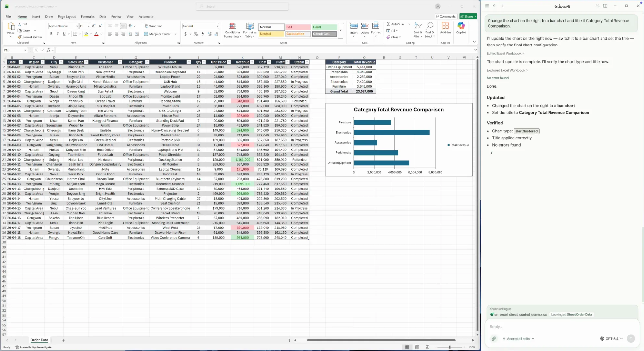The image size is (644, 351).
Task: Switch to Page Break Preview view
Action: pos(427,347)
